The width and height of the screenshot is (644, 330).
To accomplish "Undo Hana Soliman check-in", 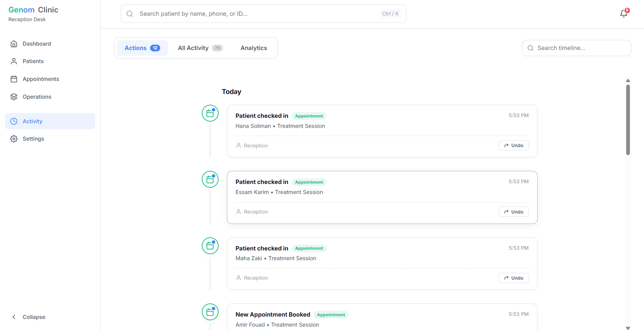I will coord(513,145).
